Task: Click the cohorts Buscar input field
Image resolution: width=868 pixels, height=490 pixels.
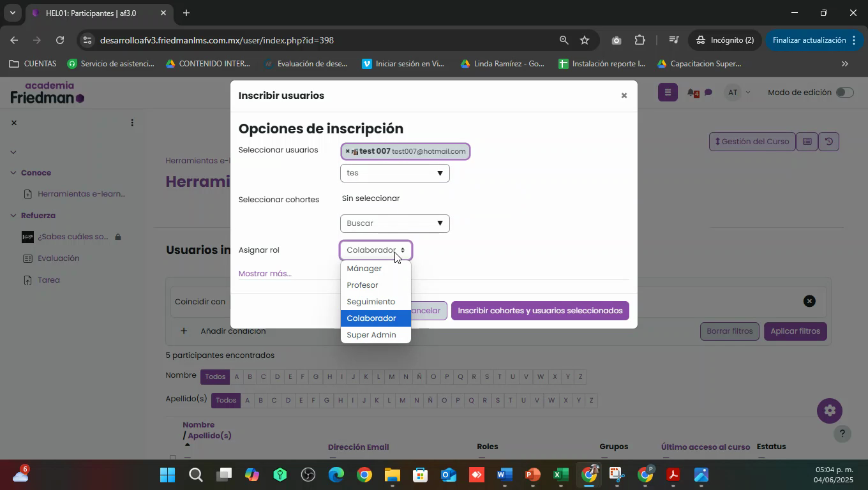Action: coord(389,223)
